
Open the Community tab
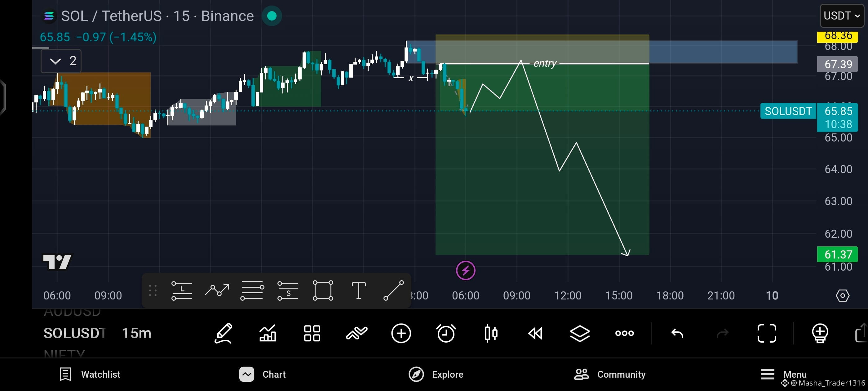click(x=610, y=374)
